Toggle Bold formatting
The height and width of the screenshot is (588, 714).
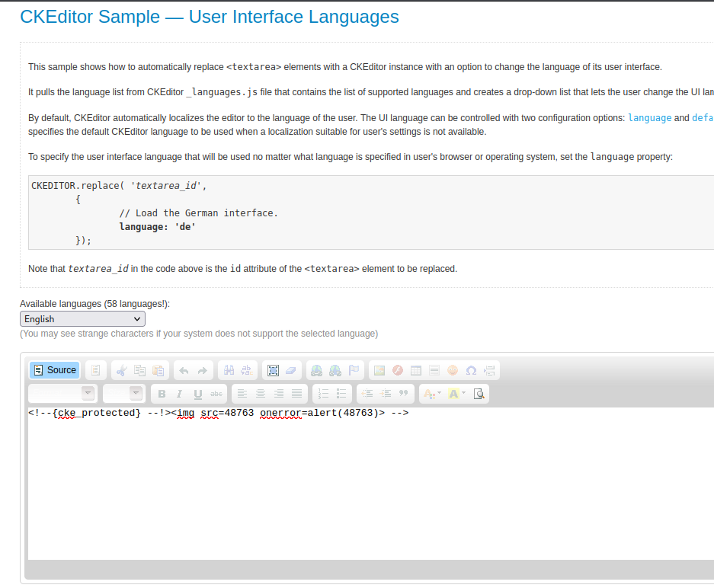tap(162, 394)
